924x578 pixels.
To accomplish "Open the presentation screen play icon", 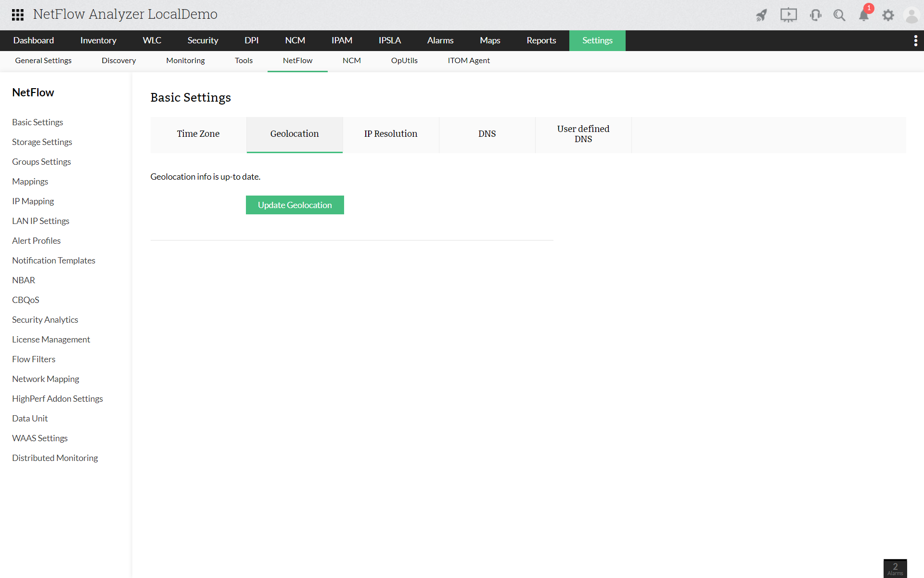I will (x=788, y=15).
